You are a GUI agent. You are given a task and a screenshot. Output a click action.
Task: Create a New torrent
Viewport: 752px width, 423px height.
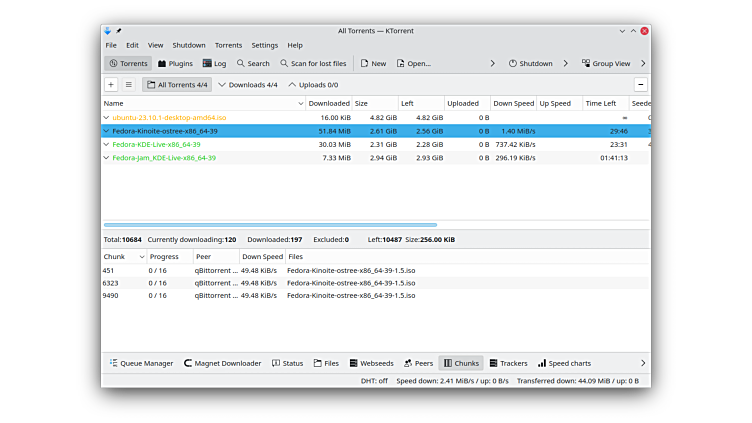pyautogui.click(x=373, y=63)
